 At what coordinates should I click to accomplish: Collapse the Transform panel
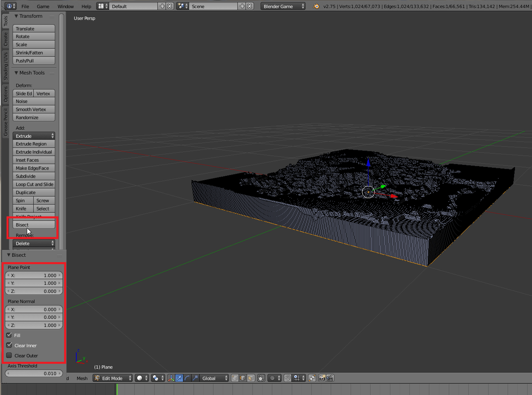coord(16,16)
